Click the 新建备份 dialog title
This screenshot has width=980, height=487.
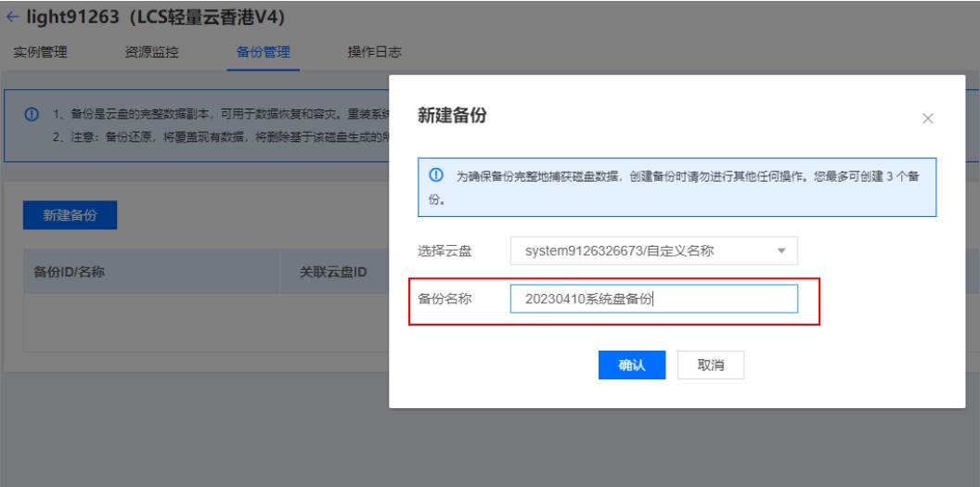451,116
